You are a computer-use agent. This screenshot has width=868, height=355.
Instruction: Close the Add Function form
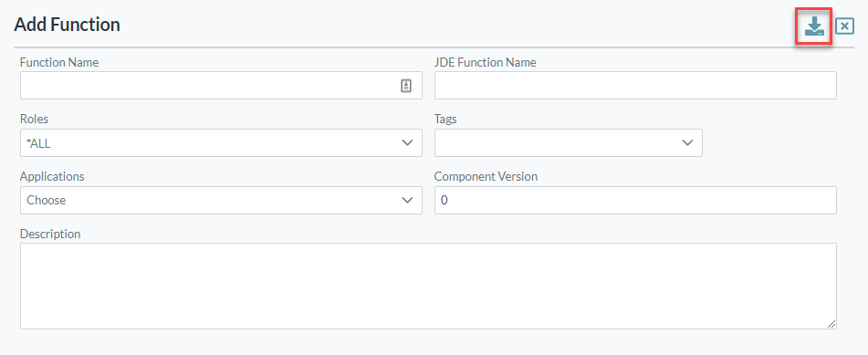[845, 26]
